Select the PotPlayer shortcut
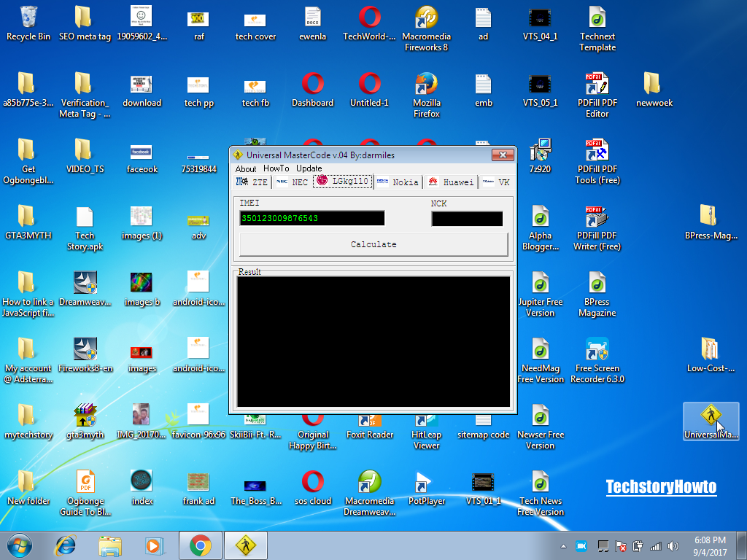This screenshot has height=560, width=747. [x=426, y=488]
